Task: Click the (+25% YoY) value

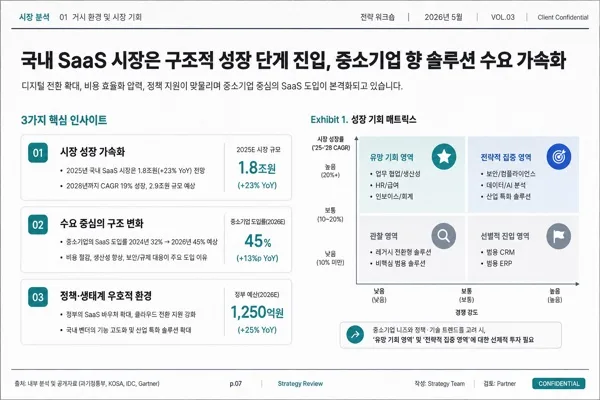Action: [257, 330]
